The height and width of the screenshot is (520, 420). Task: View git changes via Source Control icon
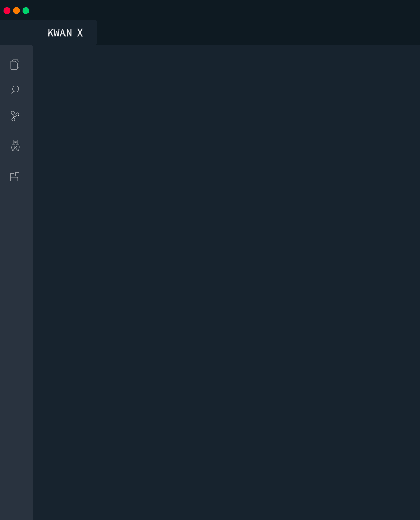click(x=15, y=116)
